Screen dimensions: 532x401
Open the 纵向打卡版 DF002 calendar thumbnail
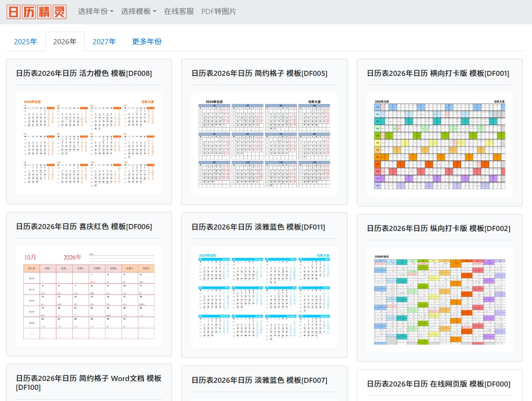point(439,299)
